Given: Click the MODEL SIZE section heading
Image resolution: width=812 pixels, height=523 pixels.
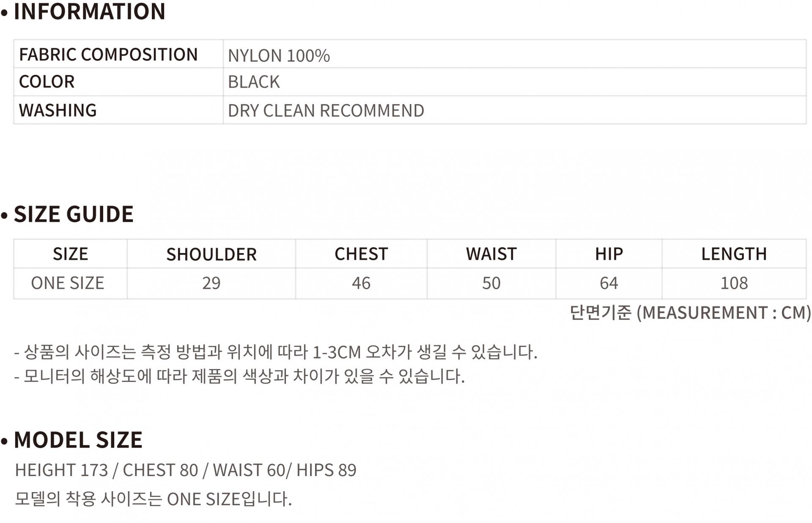Looking at the screenshot, I should point(78,440).
